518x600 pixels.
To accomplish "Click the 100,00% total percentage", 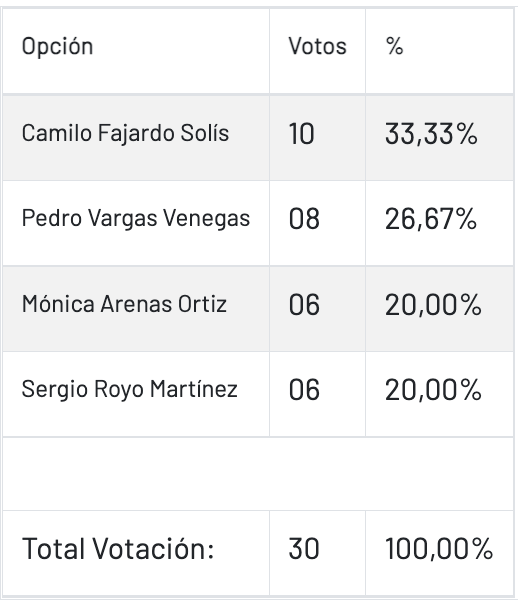I will tap(439, 549).
